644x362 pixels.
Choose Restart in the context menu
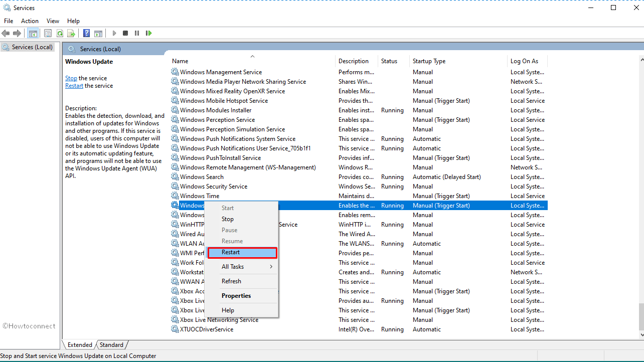click(x=241, y=252)
